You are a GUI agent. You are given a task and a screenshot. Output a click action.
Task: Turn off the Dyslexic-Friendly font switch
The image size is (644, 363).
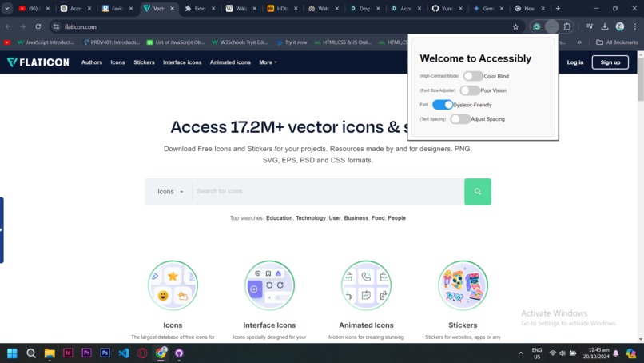click(443, 105)
